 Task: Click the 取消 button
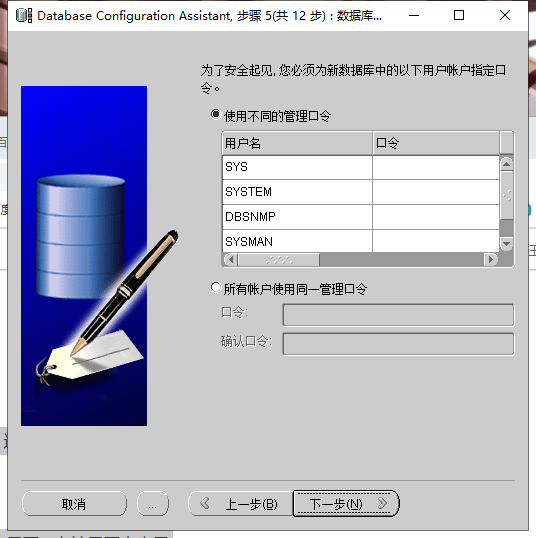point(74,504)
